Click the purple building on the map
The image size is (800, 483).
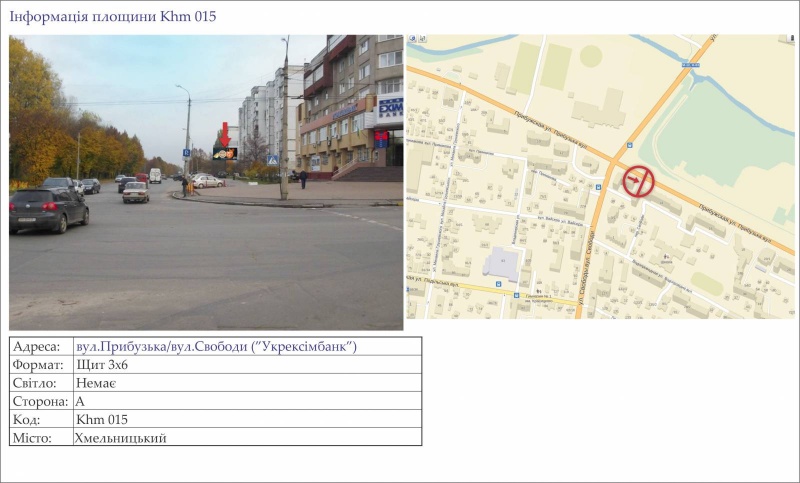pos(501,265)
